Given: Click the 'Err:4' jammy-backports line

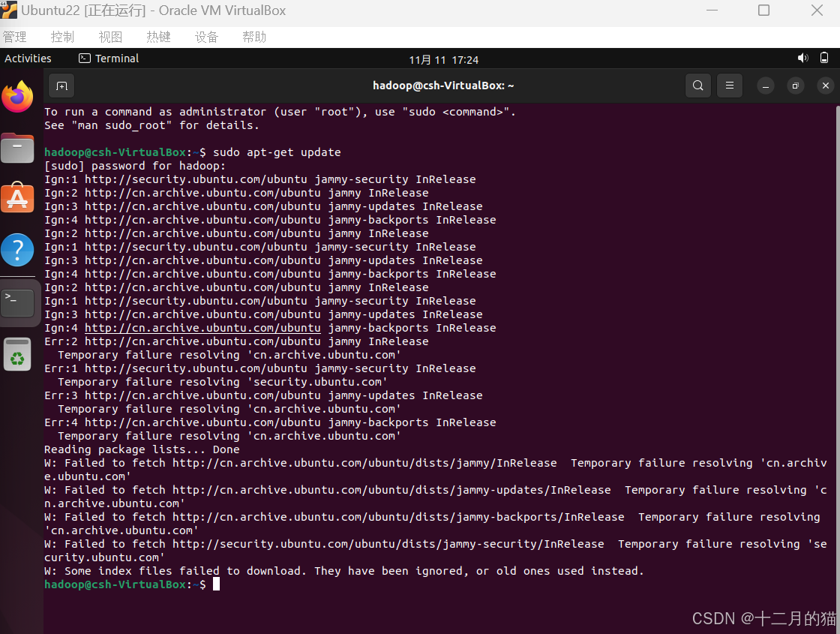Looking at the screenshot, I should pos(270,422).
